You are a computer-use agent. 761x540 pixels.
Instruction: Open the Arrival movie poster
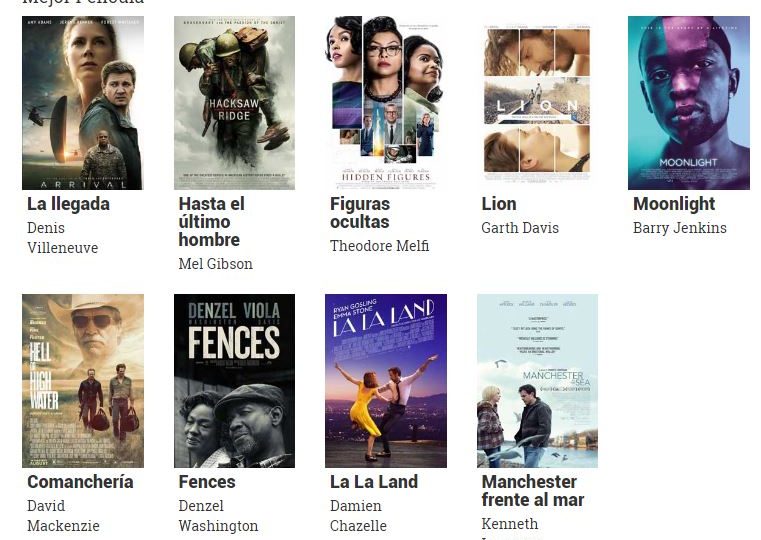(x=83, y=103)
